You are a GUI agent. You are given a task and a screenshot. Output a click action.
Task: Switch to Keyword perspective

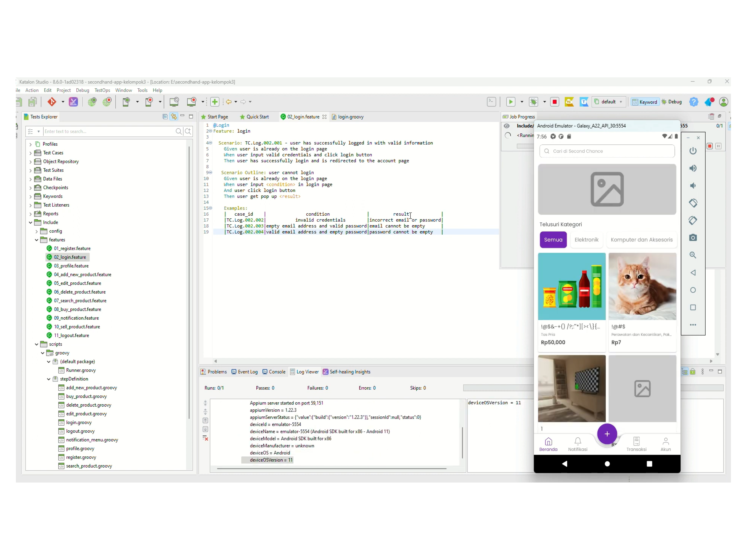[x=645, y=102]
